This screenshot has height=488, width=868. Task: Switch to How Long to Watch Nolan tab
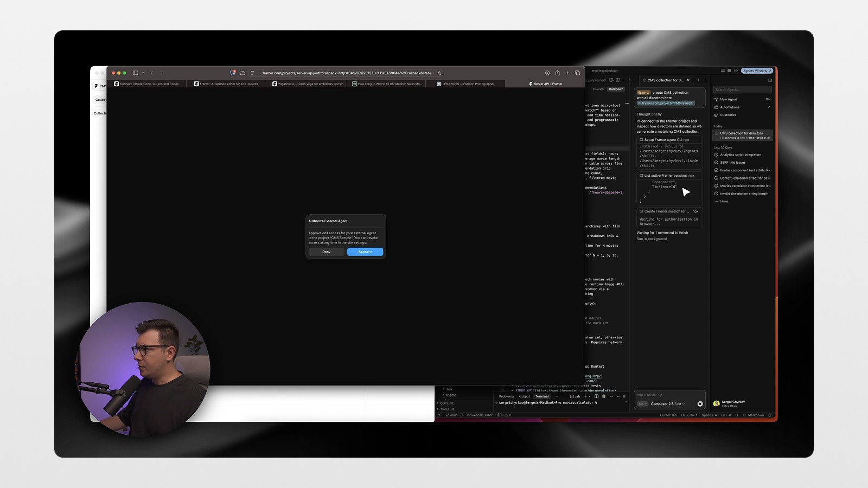[x=386, y=84]
